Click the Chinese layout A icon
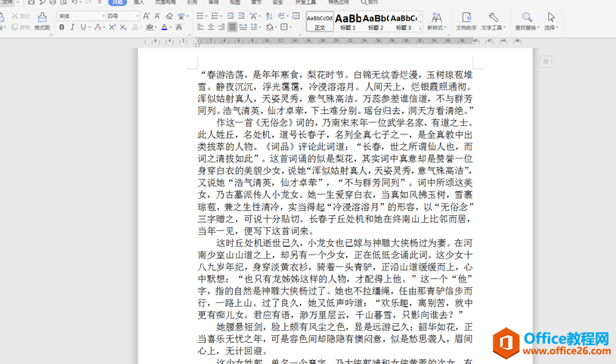 click(x=253, y=16)
